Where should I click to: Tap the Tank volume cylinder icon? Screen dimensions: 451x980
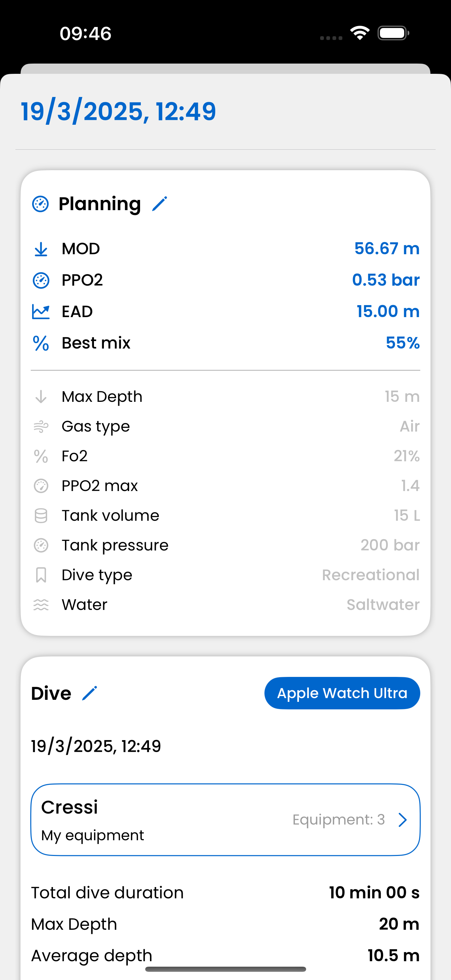tap(41, 516)
